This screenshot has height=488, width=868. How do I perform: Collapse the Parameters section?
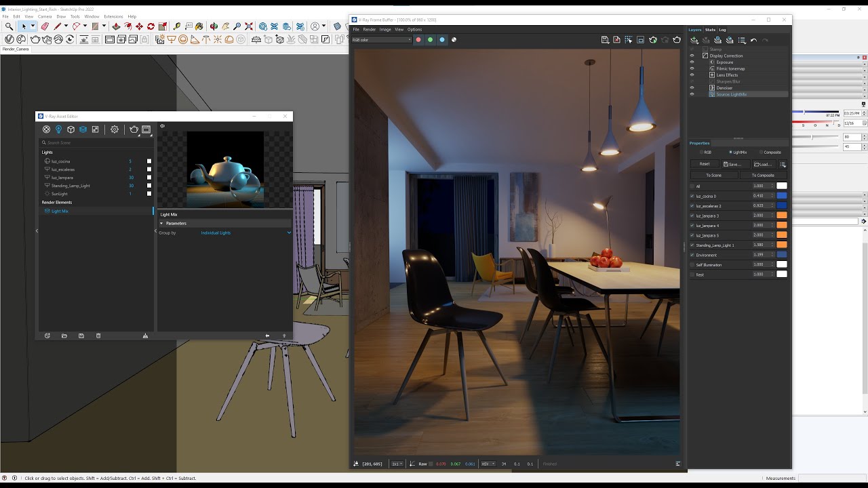(161, 223)
